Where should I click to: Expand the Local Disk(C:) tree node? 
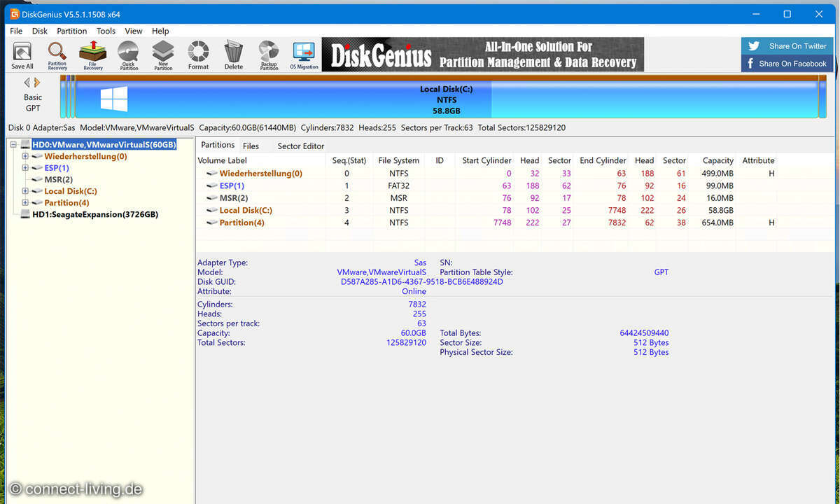[25, 191]
